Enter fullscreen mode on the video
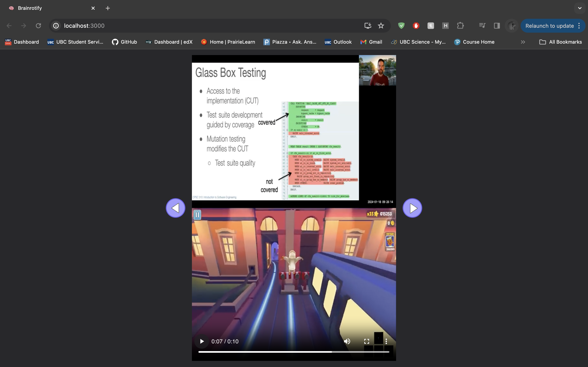 pyautogui.click(x=367, y=341)
